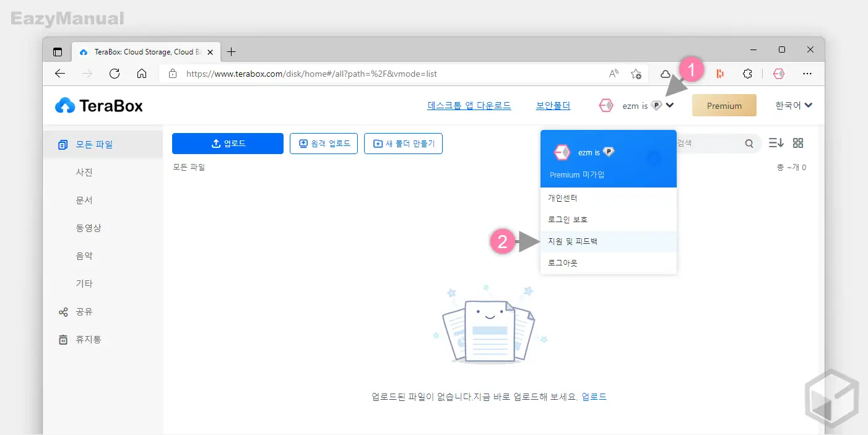Image resolution: width=868 pixels, height=435 pixels.
Task: Open the 개인센터 menu entry
Action: click(562, 198)
